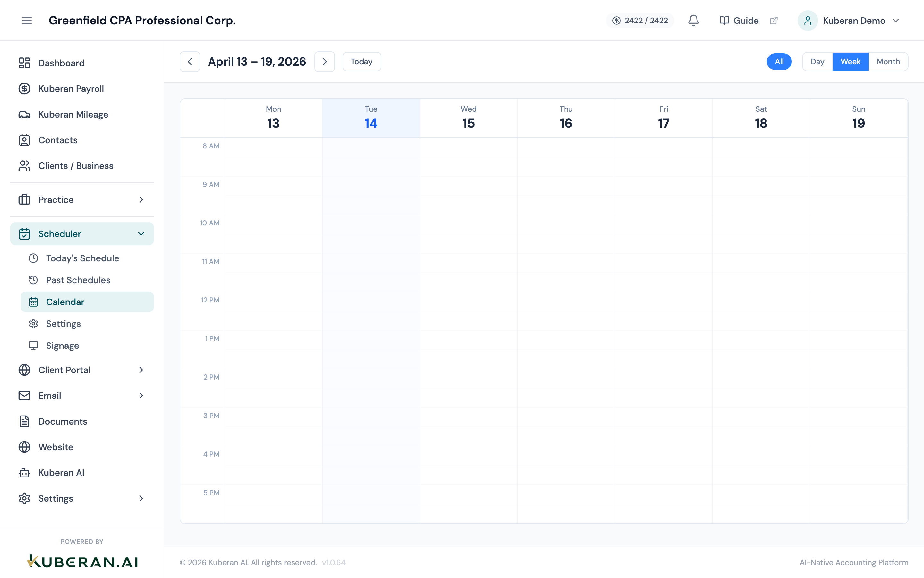Select the Fri 17 day header
Viewport: 924px width, 578px height.
[663, 118]
